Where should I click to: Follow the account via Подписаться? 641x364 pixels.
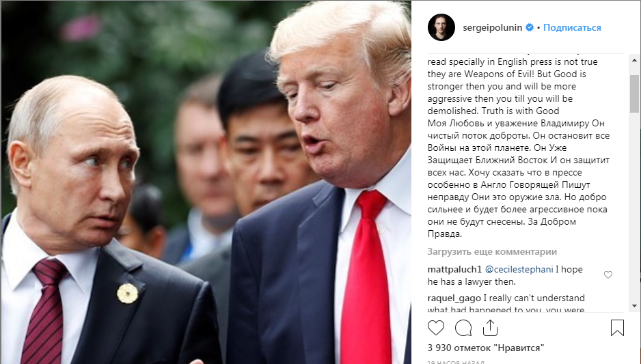pos(572,27)
